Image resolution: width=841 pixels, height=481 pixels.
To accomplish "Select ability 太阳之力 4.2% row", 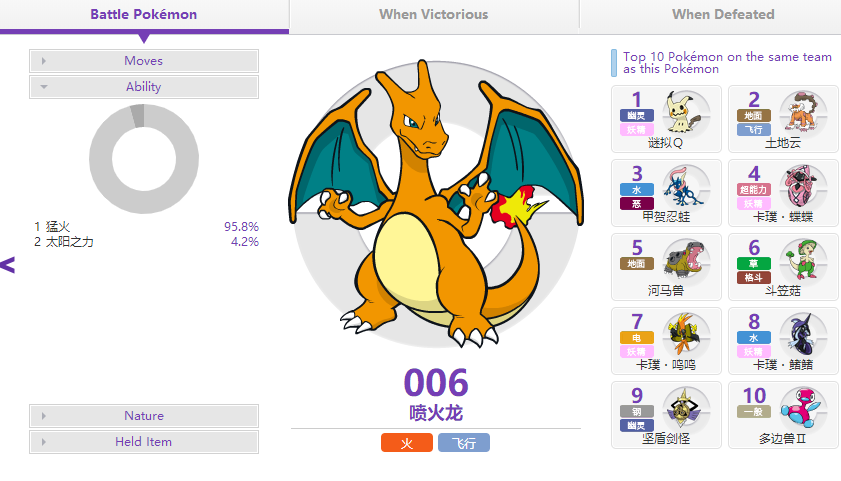I will 146,242.
